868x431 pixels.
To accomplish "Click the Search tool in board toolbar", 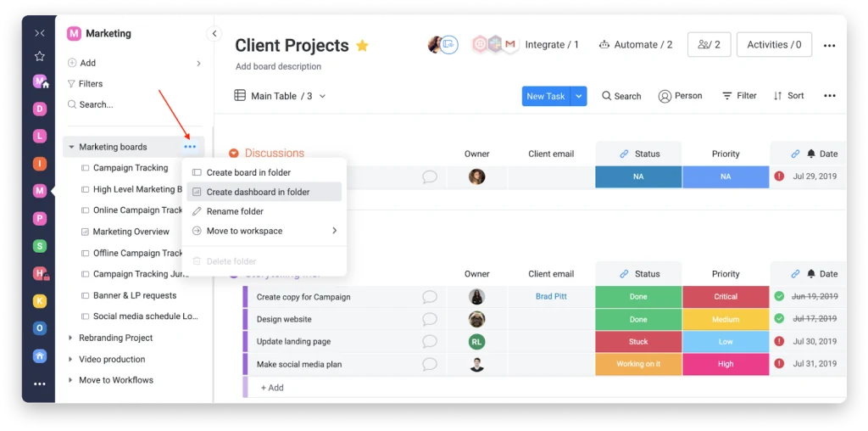I will (x=621, y=96).
